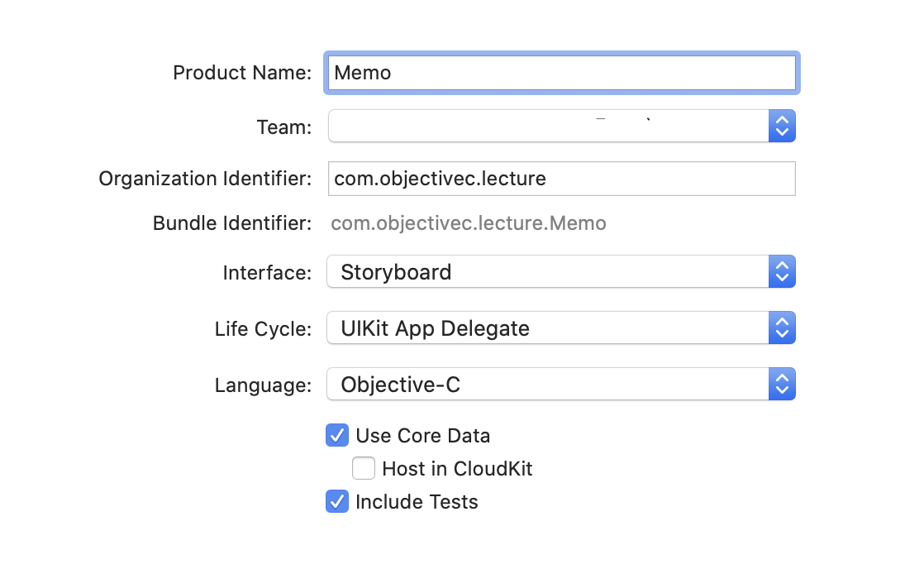924x569 pixels.
Task: Click the "Use Core Data" label text
Action: [422, 436]
